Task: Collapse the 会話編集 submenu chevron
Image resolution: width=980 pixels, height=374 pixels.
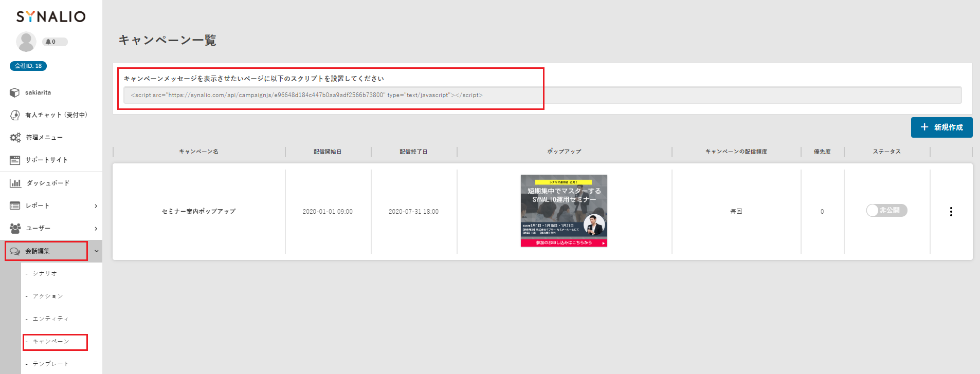Action: [96, 251]
